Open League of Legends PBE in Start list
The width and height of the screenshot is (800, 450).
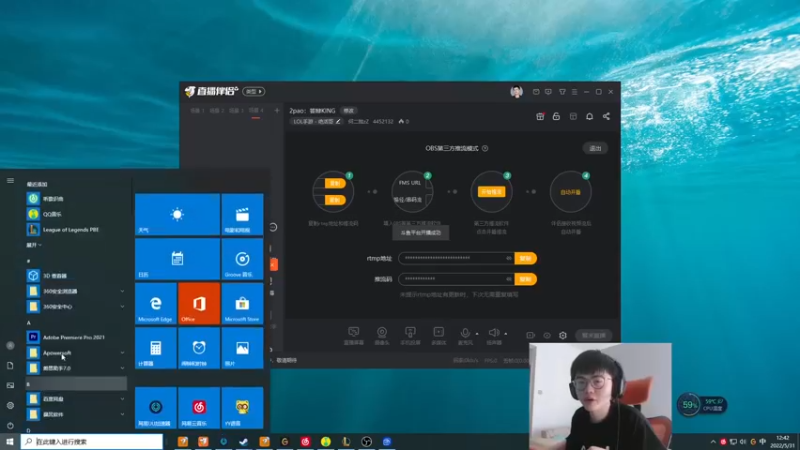pyautogui.click(x=77, y=230)
